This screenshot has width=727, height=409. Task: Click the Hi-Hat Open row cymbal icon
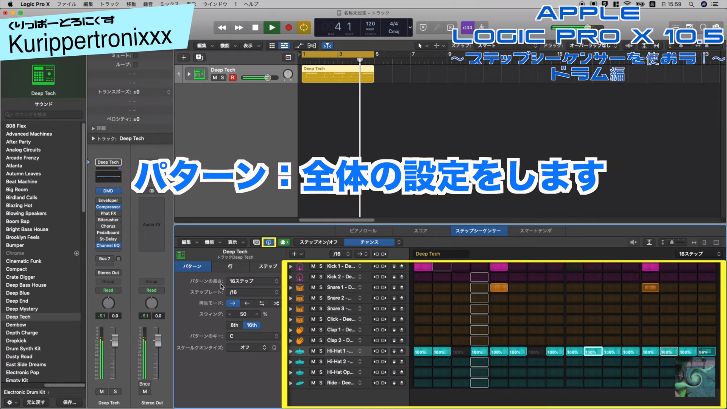tap(300, 372)
